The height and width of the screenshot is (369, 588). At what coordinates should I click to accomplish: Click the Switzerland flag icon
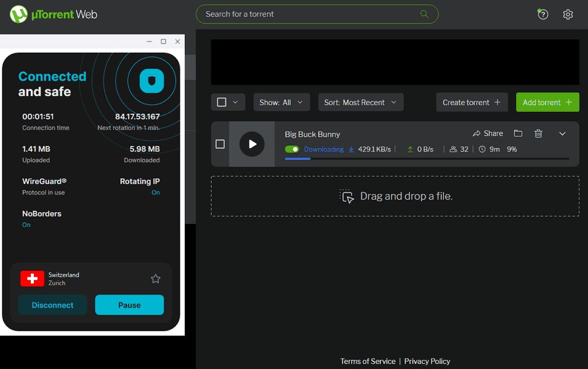32,279
